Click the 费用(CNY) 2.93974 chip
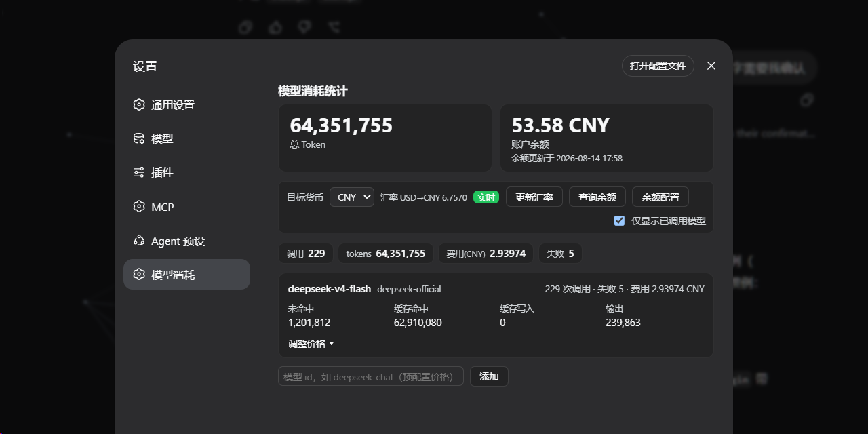Viewport: 868px width, 434px height. [x=486, y=254]
